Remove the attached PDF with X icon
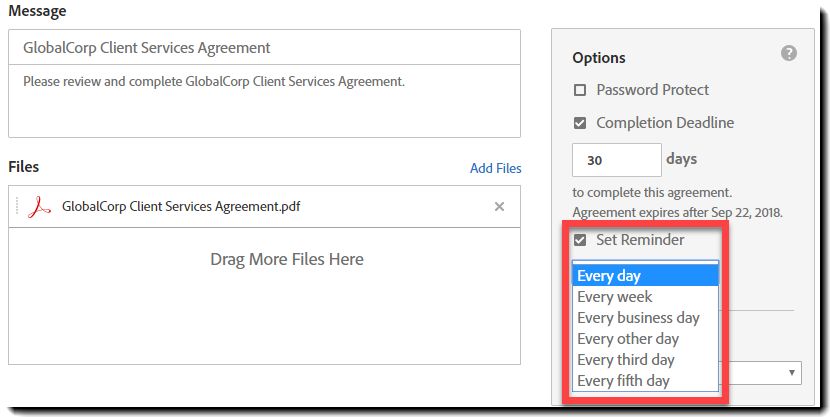The width and height of the screenshot is (830, 417). click(499, 207)
